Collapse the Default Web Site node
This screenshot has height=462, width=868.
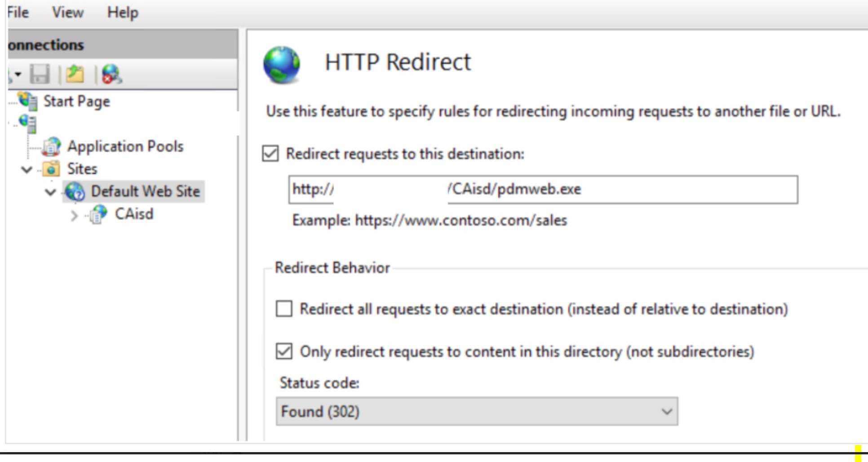(50, 192)
